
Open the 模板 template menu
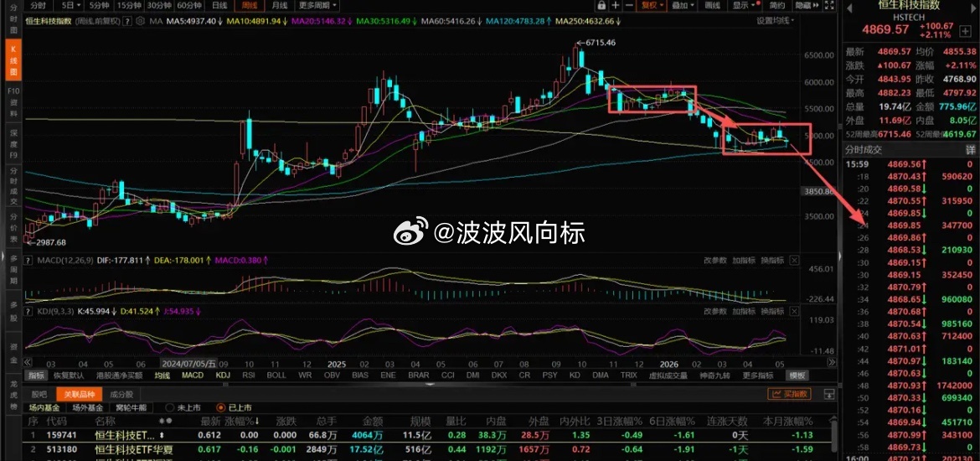[797, 376]
